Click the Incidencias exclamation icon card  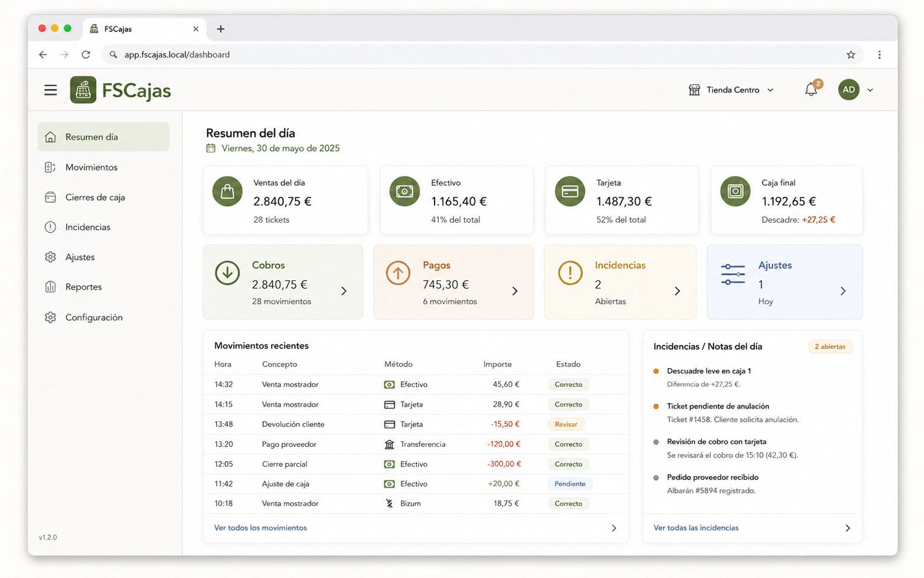(570, 273)
